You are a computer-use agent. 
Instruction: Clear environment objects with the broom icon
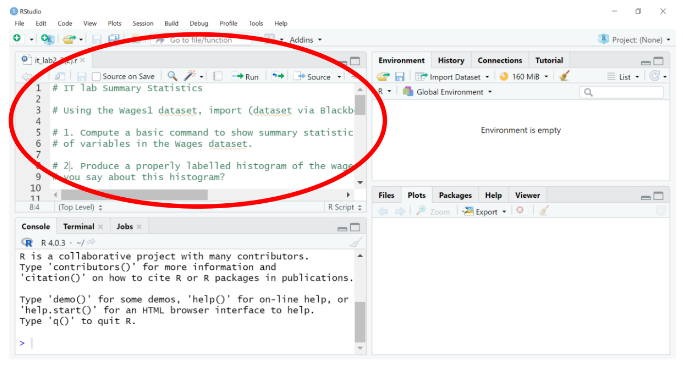coord(565,76)
